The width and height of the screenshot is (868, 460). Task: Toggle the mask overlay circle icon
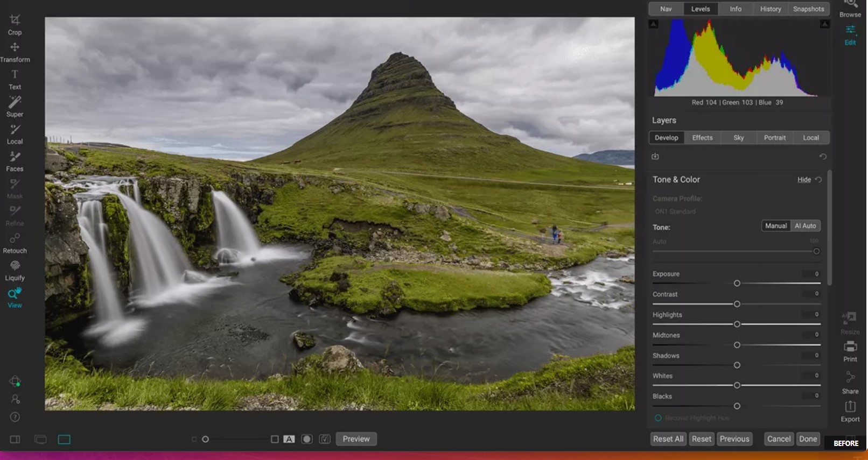click(x=307, y=439)
